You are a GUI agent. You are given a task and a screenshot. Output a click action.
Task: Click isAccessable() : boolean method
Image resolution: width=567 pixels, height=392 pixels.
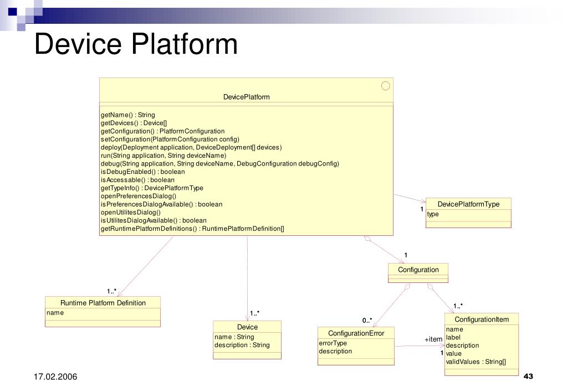click(137, 180)
